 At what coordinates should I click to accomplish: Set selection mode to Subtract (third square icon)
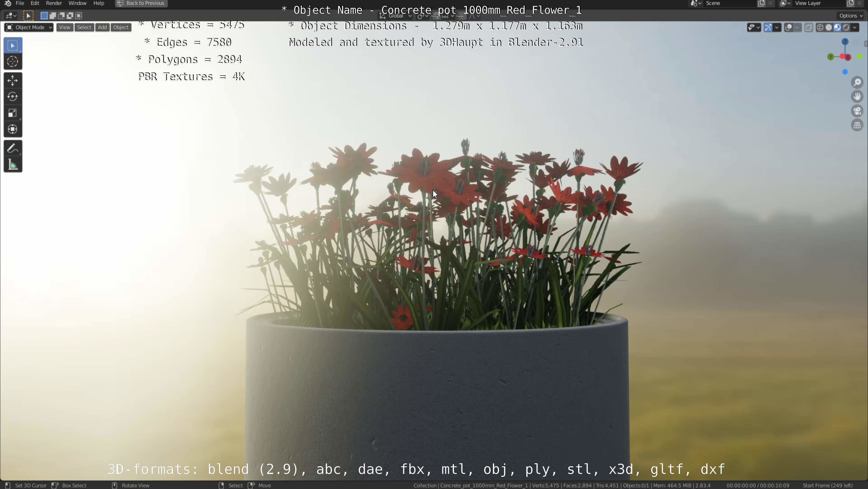coord(61,16)
